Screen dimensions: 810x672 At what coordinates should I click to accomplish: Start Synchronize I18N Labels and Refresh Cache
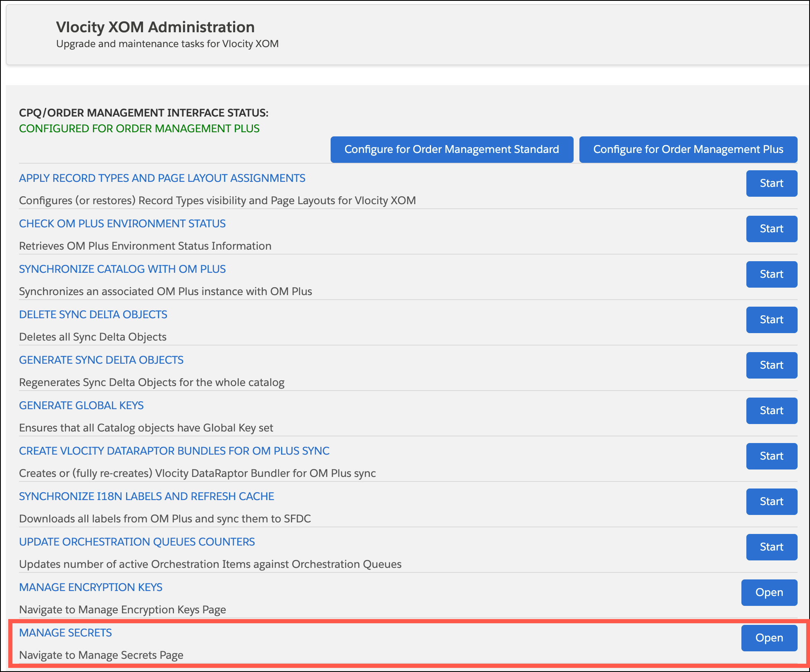772,502
